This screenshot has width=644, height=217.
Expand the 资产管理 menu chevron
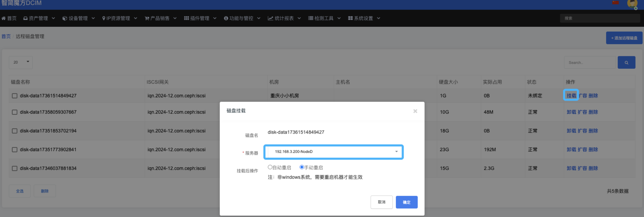[x=53, y=18]
